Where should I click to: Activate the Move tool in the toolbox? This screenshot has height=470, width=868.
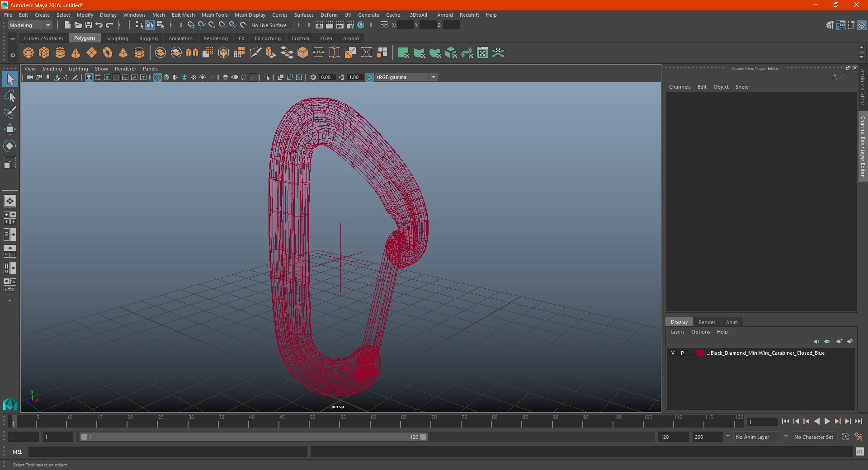[x=9, y=129]
